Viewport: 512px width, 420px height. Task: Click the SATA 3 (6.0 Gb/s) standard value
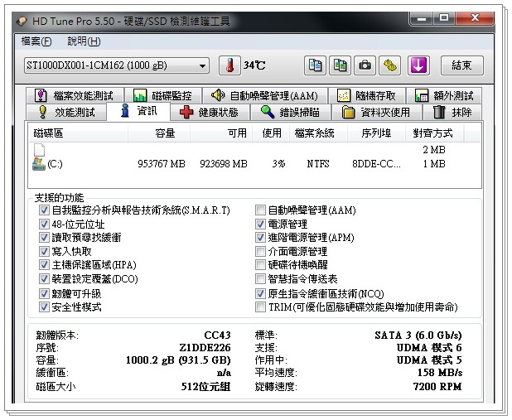tap(418, 335)
